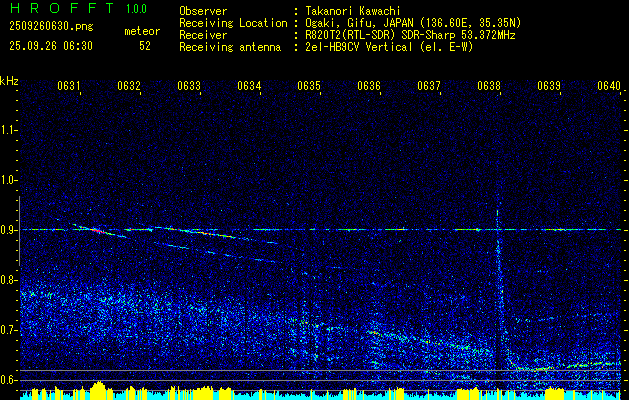This screenshot has width=629, height=400.
Task: Click the 0636 time marker
Action: point(369,85)
